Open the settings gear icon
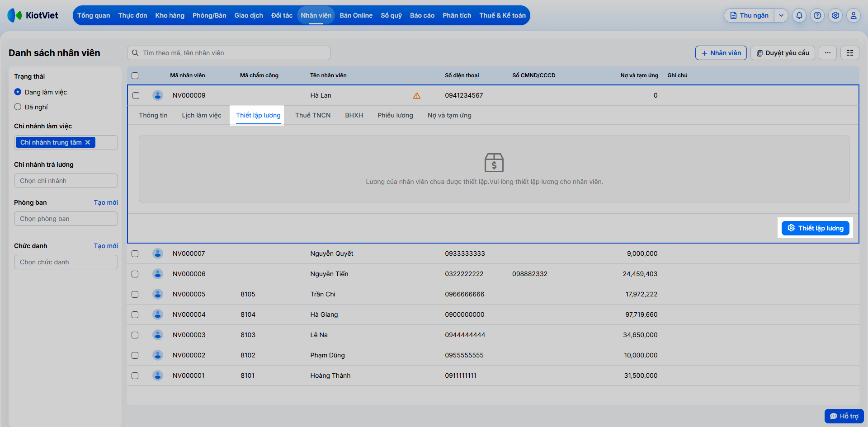Viewport: 868px width, 427px height. [835, 15]
